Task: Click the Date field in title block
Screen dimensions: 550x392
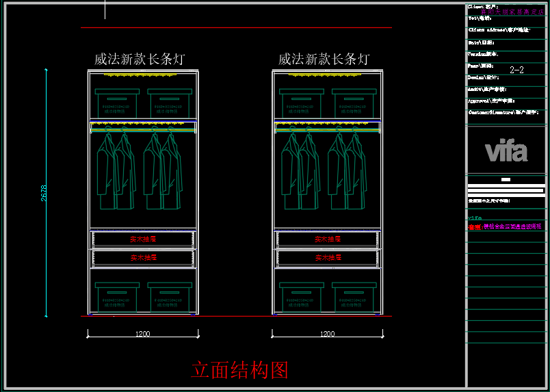Action: 481,42
